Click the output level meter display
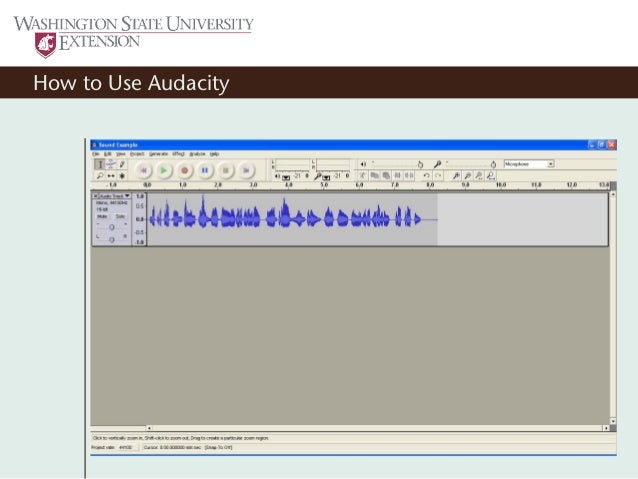Image resolution: width=638 pixels, height=479 pixels. tap(292, 165)
